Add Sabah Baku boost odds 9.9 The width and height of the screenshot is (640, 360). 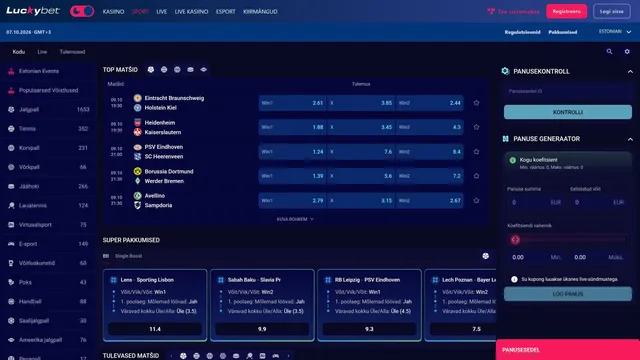click(x=262, y=329)
